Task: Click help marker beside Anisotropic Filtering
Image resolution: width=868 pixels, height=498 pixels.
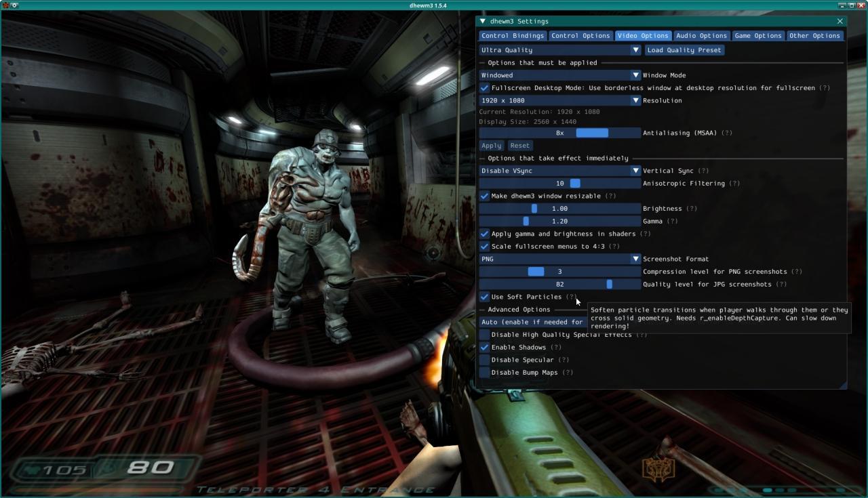Action: [734, 184]
